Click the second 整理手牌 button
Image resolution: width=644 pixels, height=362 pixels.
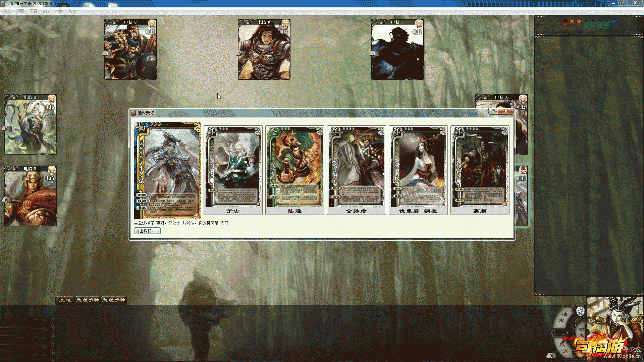point(114,300)
